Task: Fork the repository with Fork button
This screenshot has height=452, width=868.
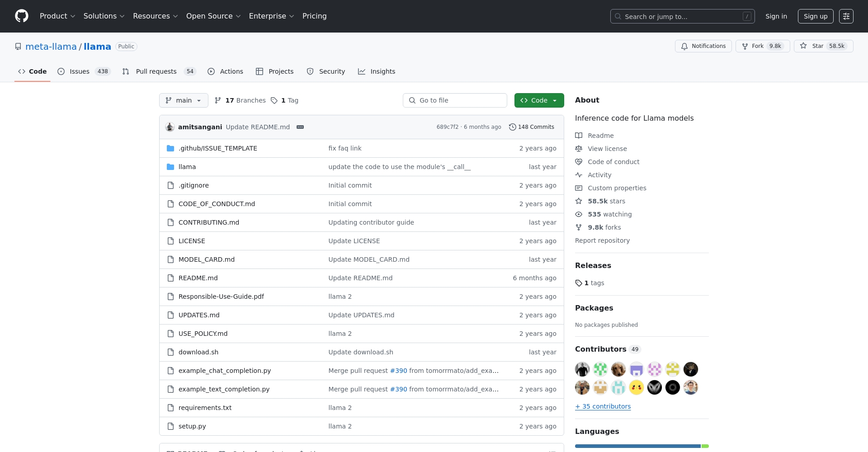Action: [763, 46]
